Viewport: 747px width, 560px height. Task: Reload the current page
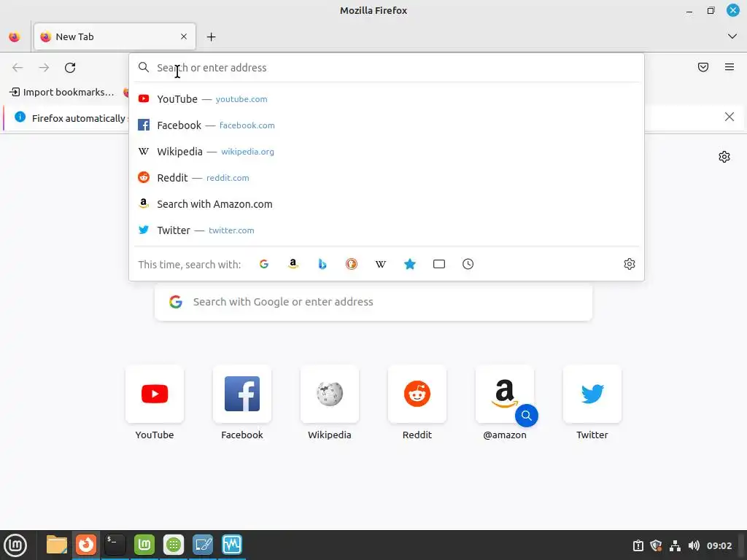(70, 68)
